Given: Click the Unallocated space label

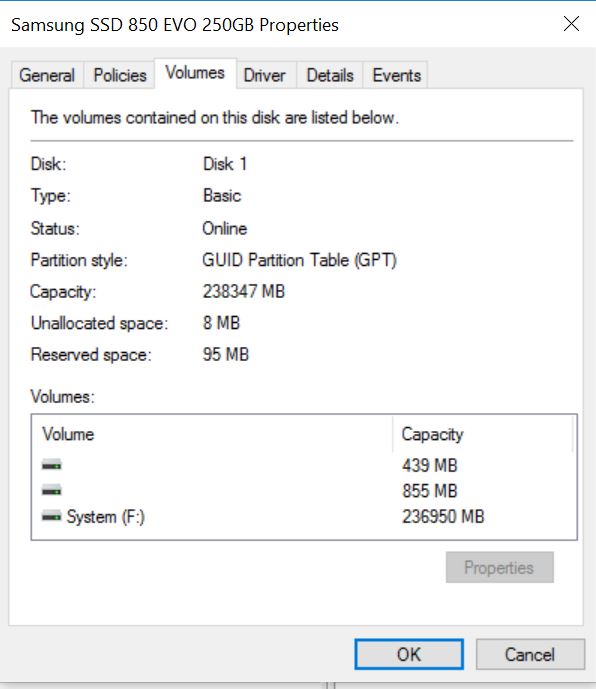Looking at the screenshot, I should pyautogui.click(x=99, y=323).
